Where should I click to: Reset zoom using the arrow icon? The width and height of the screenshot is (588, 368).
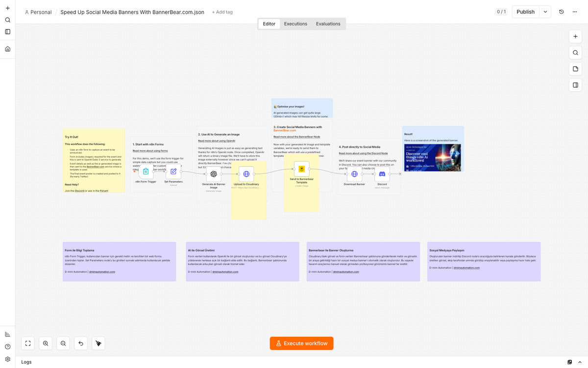point(81,343)
